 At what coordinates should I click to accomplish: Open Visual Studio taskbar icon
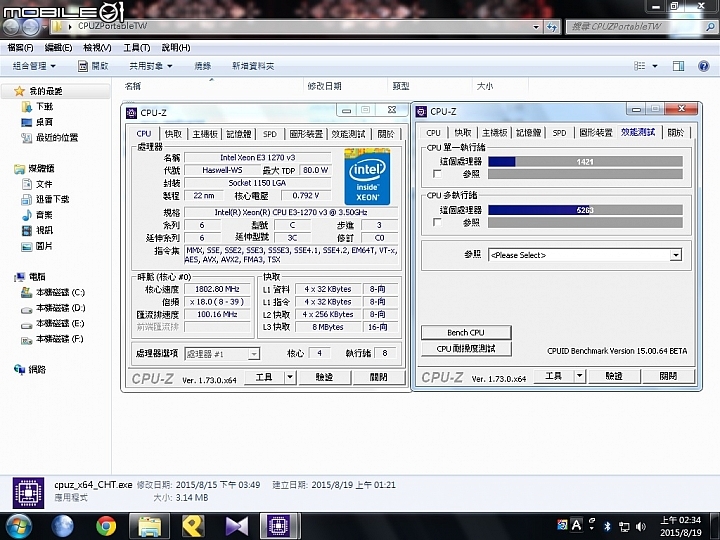click(x=236, y=526)
